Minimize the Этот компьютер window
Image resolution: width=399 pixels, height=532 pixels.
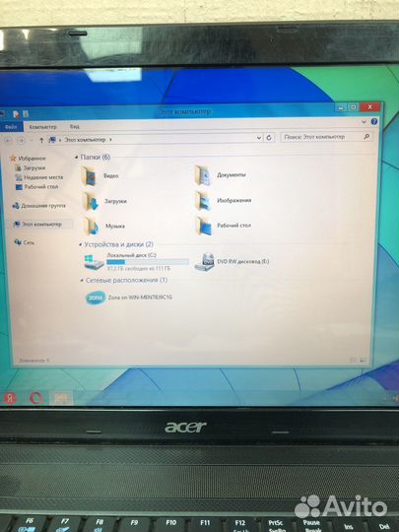341,107
